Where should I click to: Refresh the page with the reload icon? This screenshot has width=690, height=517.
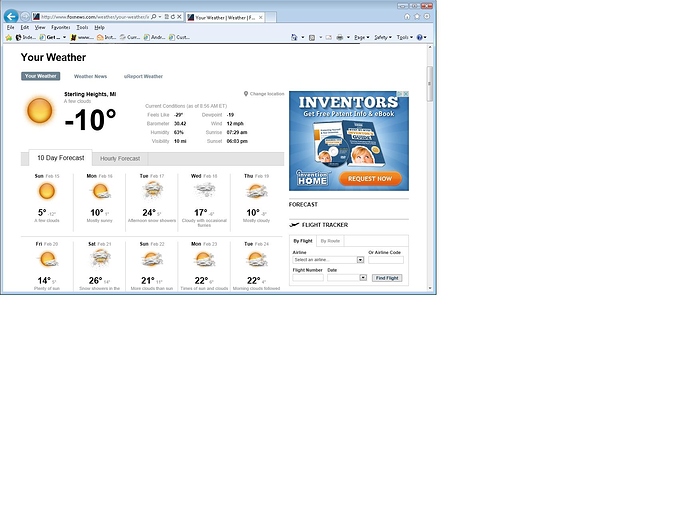click(x=173, y=17)
